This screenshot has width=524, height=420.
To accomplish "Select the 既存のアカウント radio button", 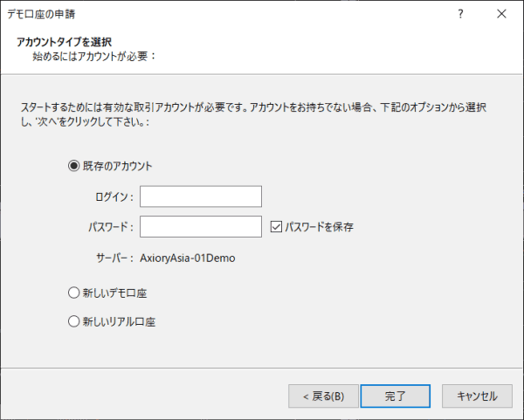I will pyautogui.click(x=73, y=165).
